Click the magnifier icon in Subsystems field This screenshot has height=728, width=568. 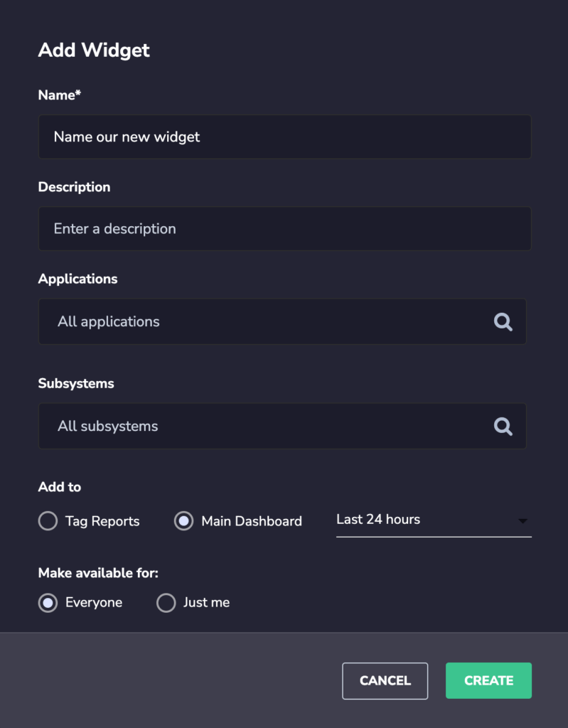point(503,427)
